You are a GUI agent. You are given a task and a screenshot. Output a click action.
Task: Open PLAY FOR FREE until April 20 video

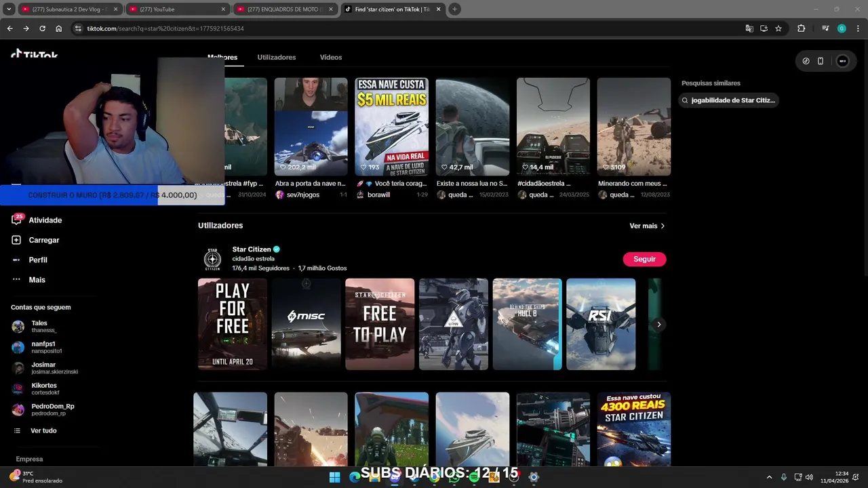click(x=232, y=324)
